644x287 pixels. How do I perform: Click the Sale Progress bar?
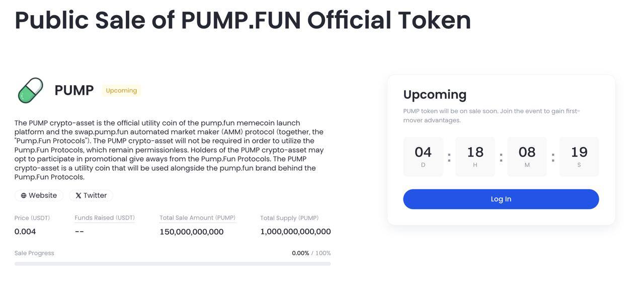173,264
